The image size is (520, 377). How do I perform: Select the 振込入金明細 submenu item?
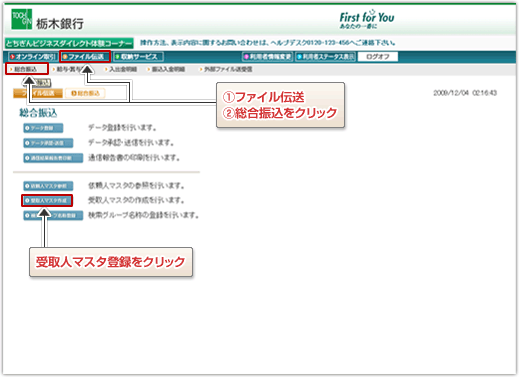(x=167, y=69)
